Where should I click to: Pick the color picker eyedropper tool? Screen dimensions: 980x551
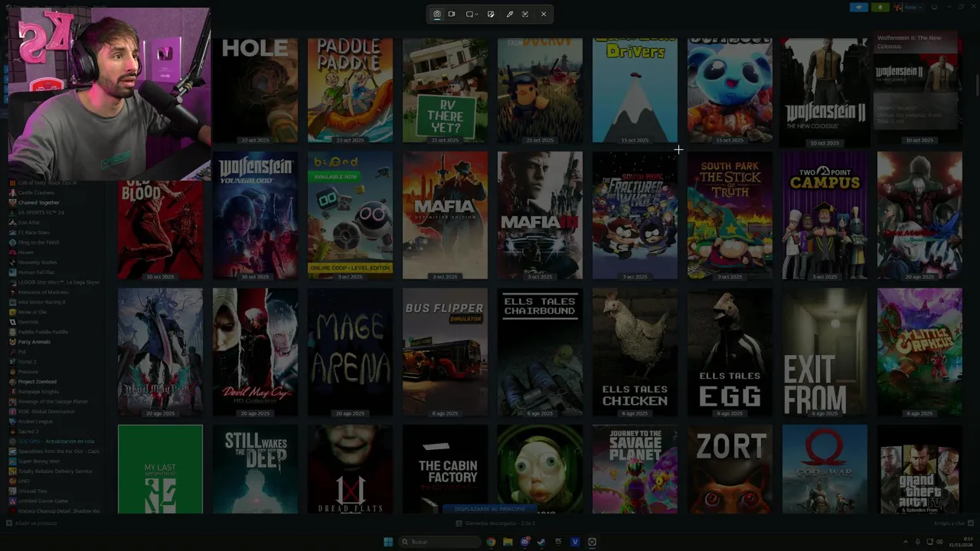coord(510,14)
